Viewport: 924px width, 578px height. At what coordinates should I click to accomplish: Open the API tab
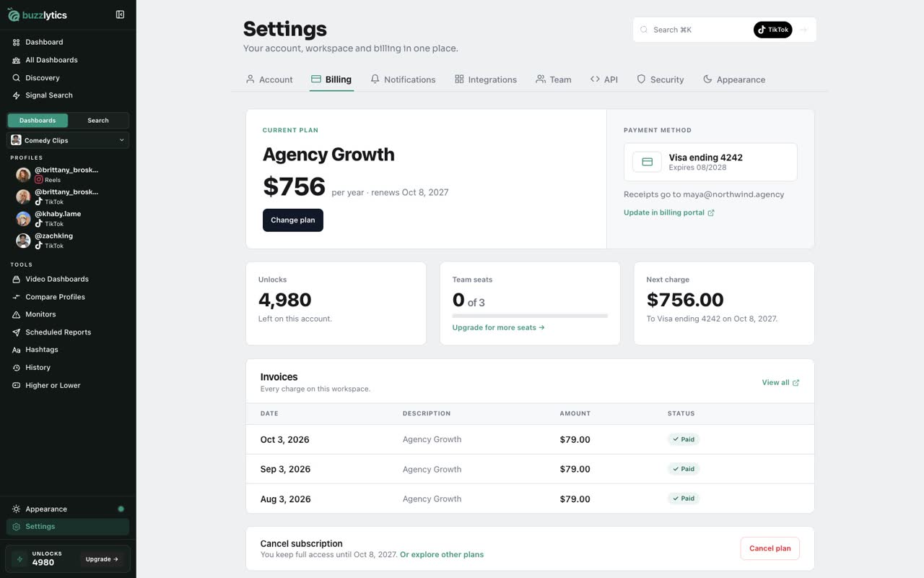604,79
